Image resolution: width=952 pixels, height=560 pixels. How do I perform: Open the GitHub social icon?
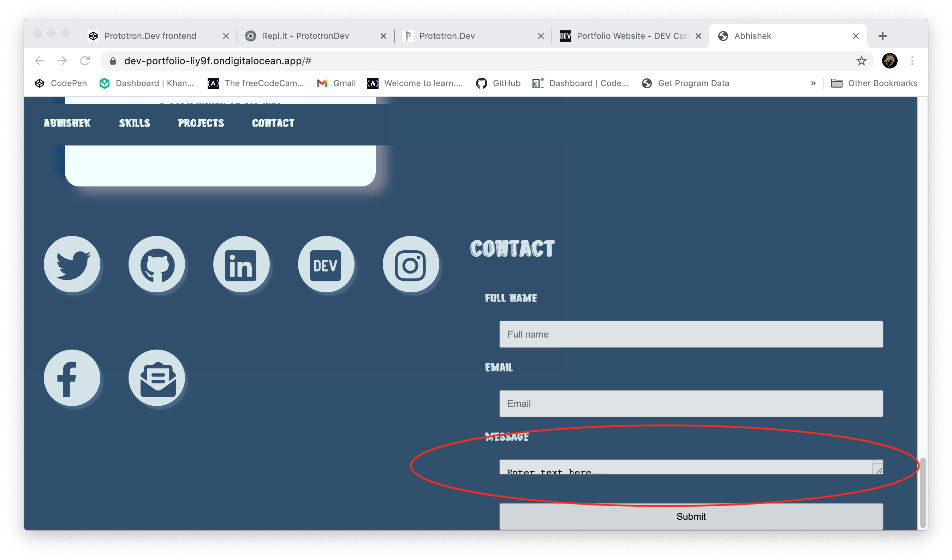157,264
